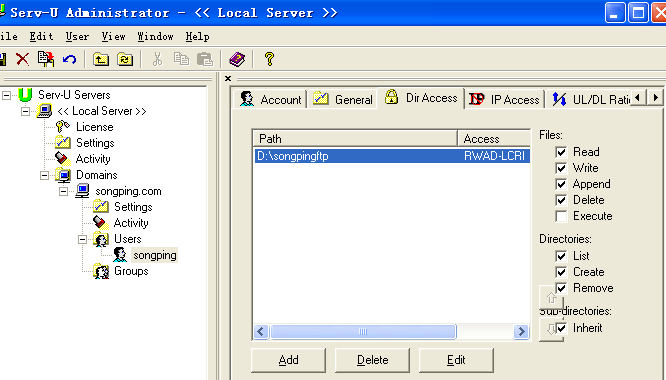Click the Users folder icon
This screenshot has height=380, width=666.
click(101, 239)
